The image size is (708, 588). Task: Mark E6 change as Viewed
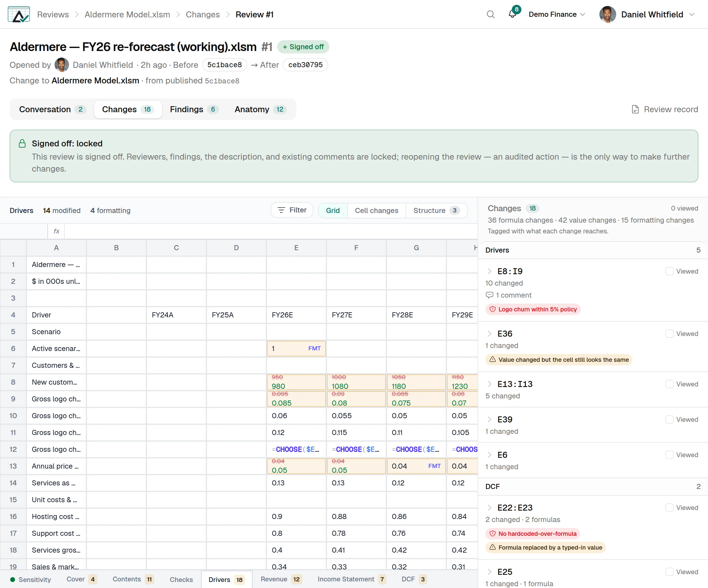[669, 455]
